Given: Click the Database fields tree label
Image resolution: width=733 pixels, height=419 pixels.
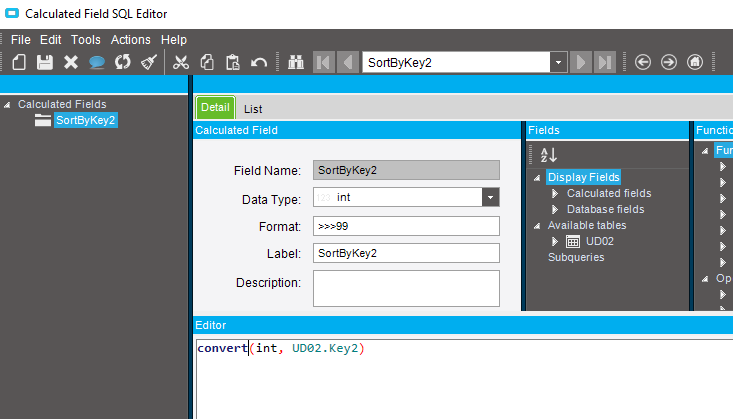Looking at the screenshot, I should 605,209.
